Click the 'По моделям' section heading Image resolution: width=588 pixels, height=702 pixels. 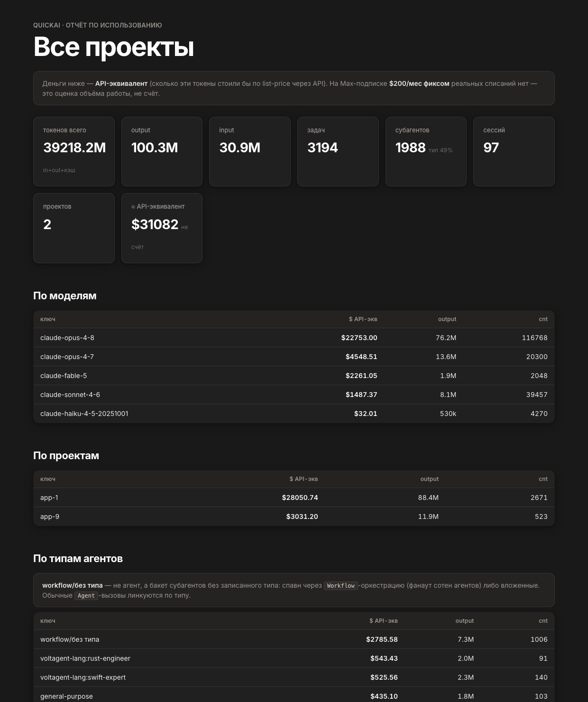(65, 296)
